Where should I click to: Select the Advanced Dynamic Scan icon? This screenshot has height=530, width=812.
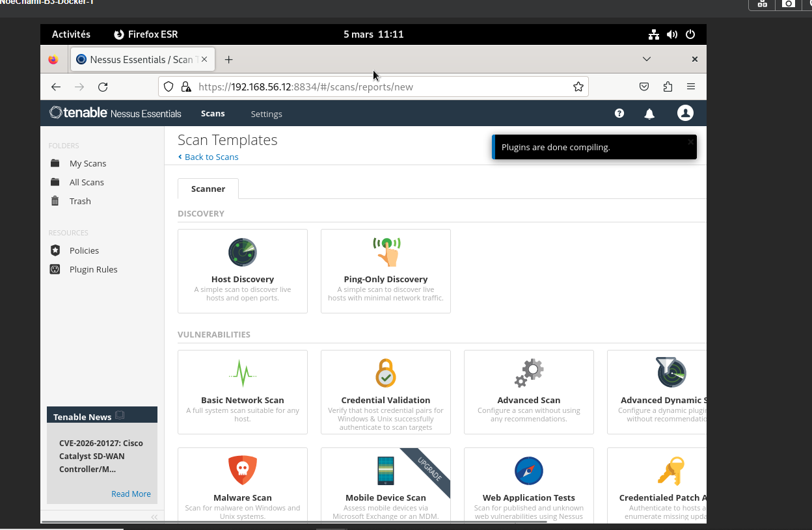point(671,373)
